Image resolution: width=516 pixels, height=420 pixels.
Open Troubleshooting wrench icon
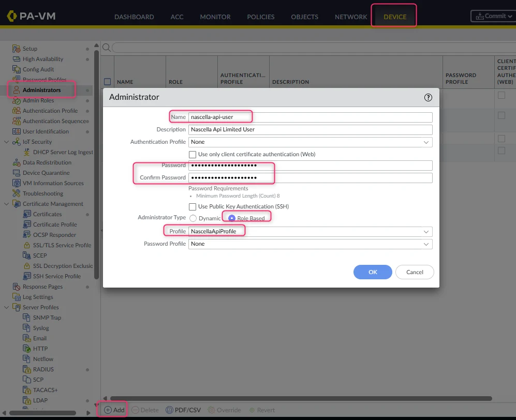[x=16, y=193]
